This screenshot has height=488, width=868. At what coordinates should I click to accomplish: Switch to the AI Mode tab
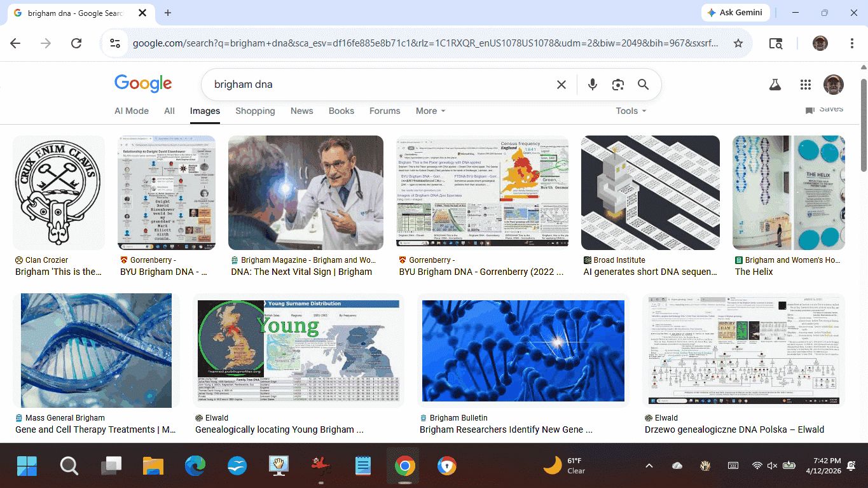point(132,111)
